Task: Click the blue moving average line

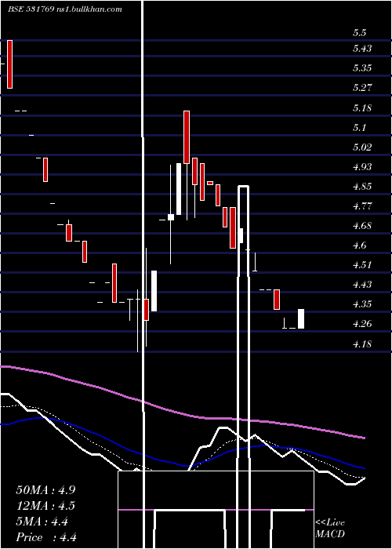Action: coord(182,464)
